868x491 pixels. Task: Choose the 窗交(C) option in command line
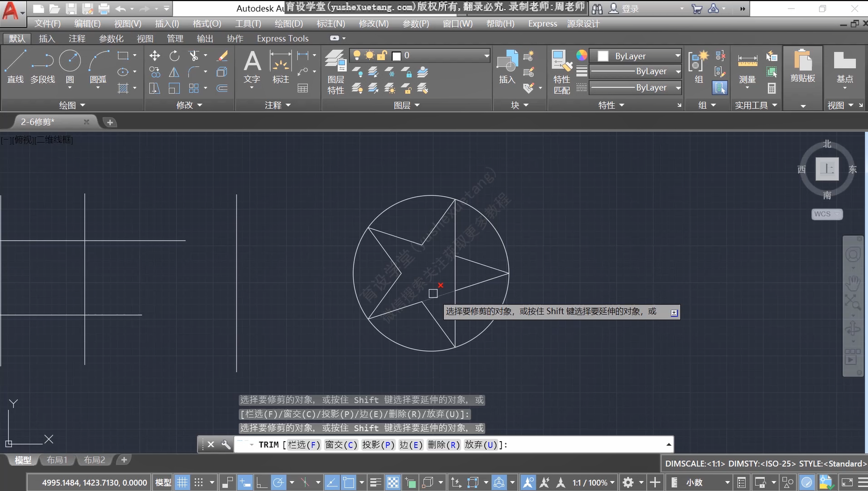pyautogui.click(x=341, y=444)
